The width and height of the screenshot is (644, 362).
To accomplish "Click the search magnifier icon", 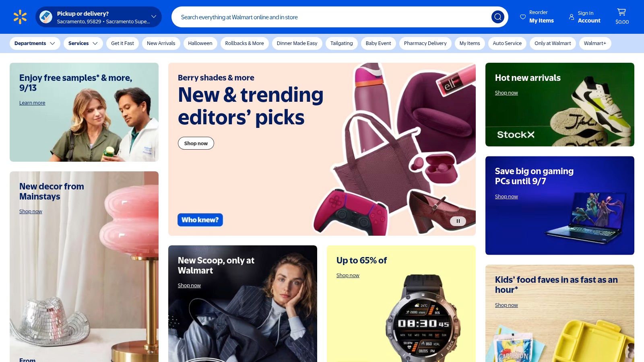I will point(497,17).
